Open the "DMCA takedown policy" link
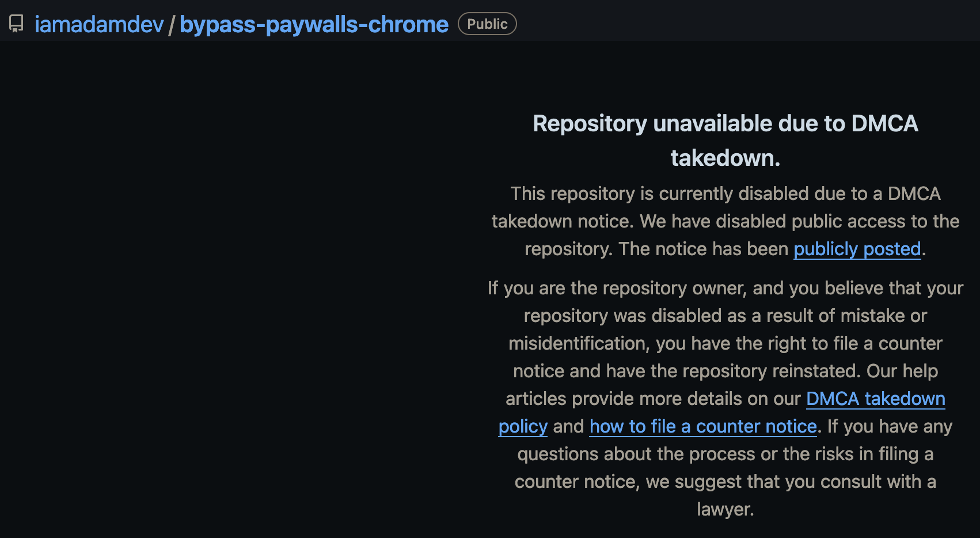Image resolution: width=980 pixels, height=538 pixels. pos(875,399)
